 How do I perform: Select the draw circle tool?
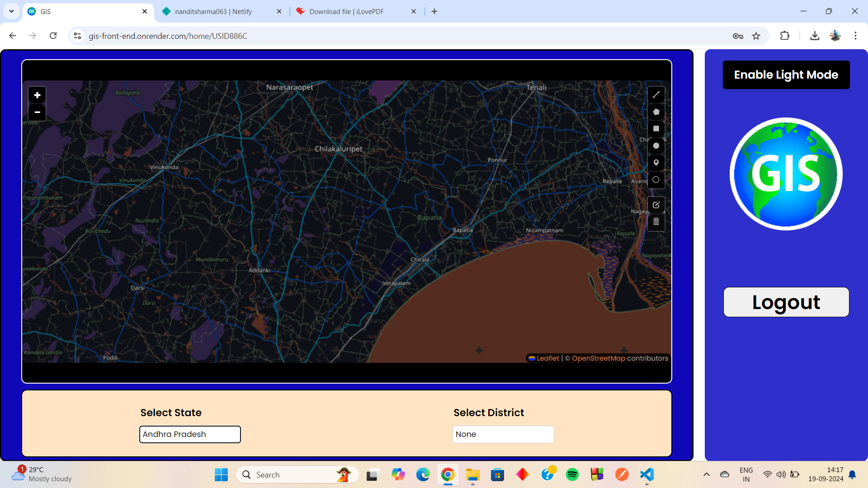[x=656, y=145]
